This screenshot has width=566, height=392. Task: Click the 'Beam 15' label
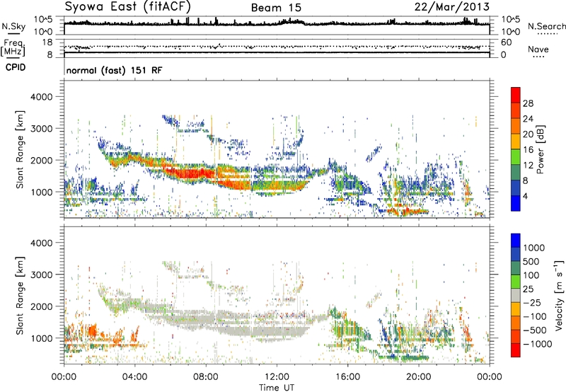[276, 8]
